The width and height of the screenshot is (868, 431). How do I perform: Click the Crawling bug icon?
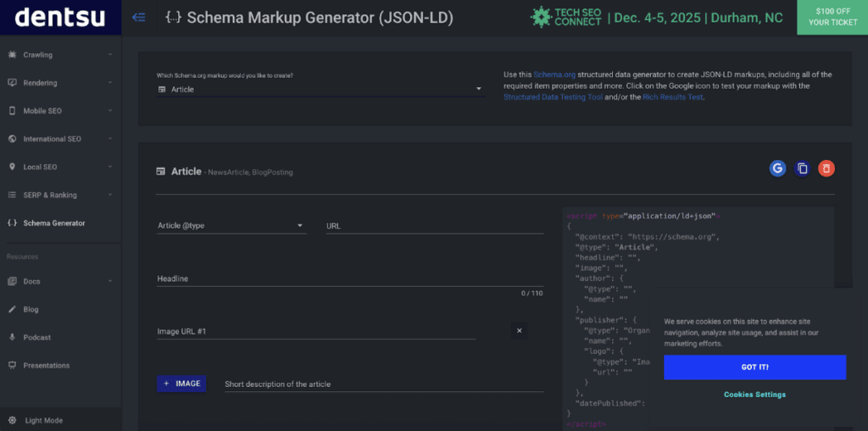point(12,55)
